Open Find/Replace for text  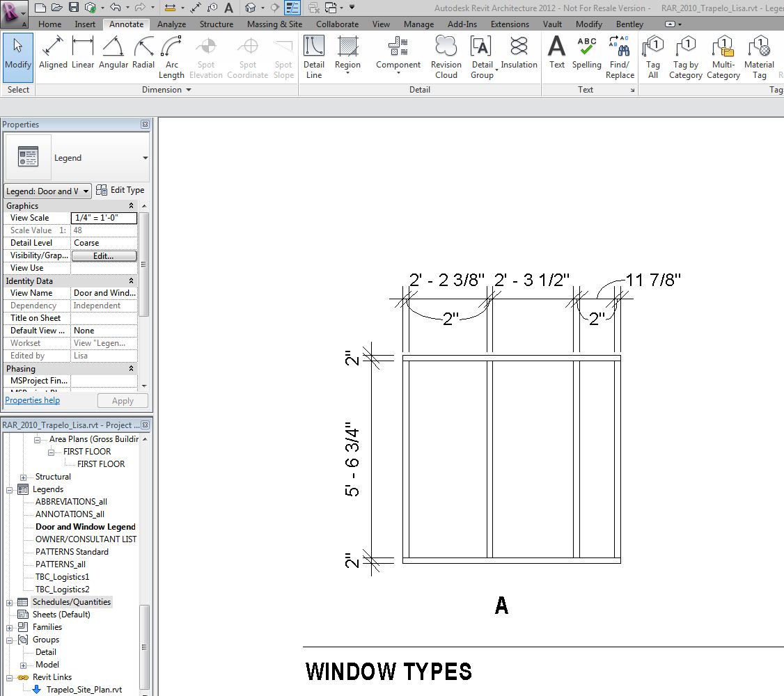point(620,56)
